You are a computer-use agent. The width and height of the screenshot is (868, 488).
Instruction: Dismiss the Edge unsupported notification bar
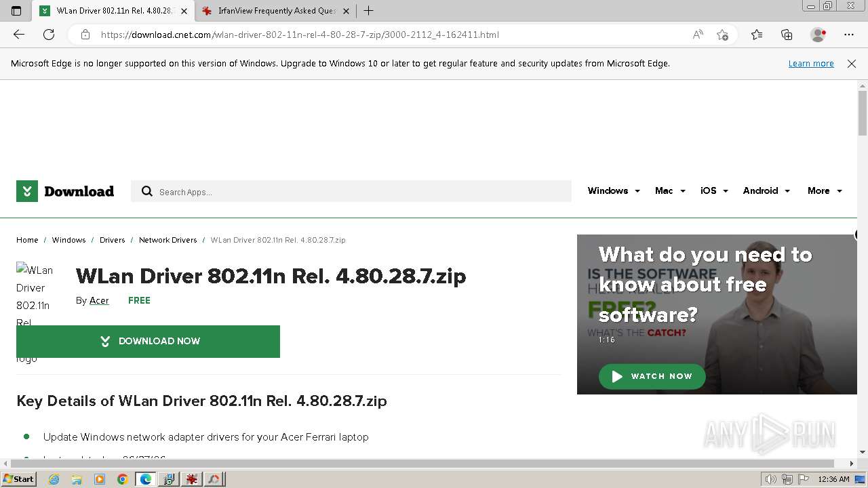point(852,64)
